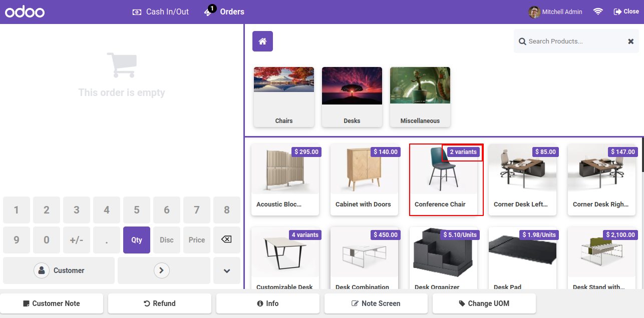Add a Customer Note
Screen dimensions: 644x318
(x=52, y=303)
